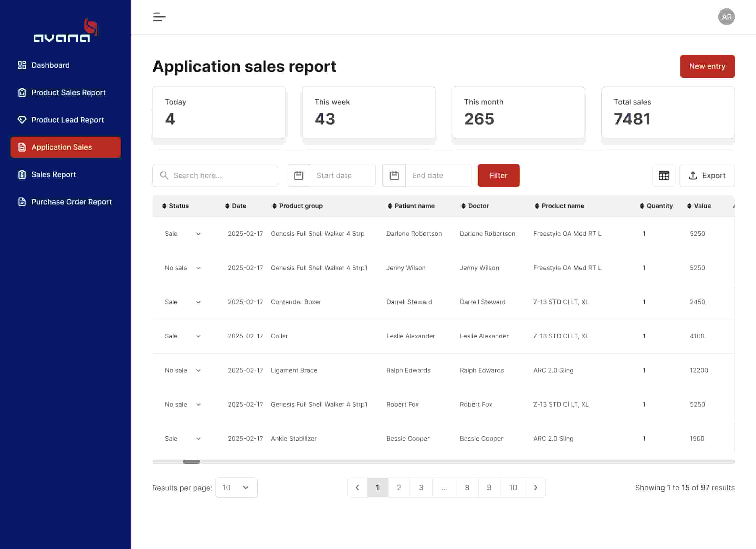Click the end date calendar icon
Screen dimensions: 756x549
click(394, 175)
